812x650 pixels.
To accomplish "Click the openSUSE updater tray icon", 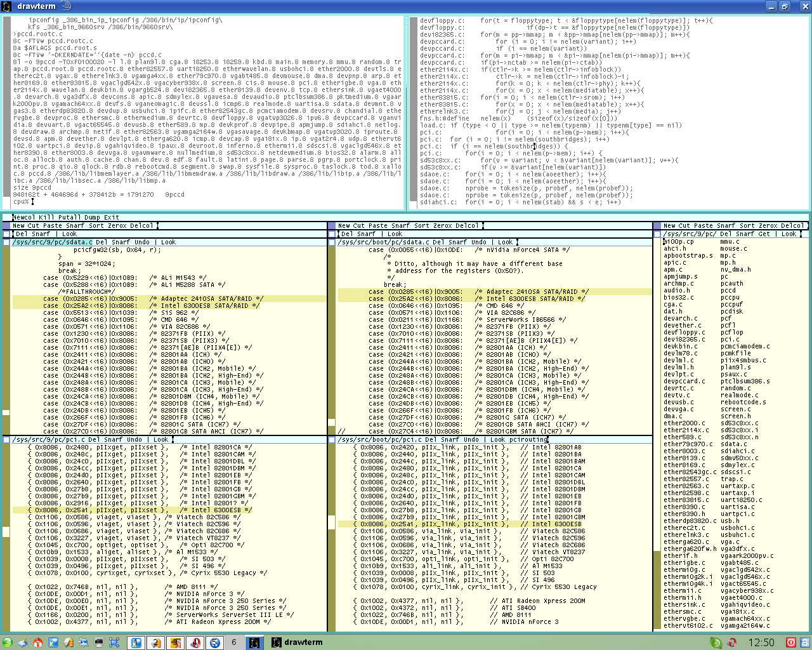I will [x=716, y=642].
